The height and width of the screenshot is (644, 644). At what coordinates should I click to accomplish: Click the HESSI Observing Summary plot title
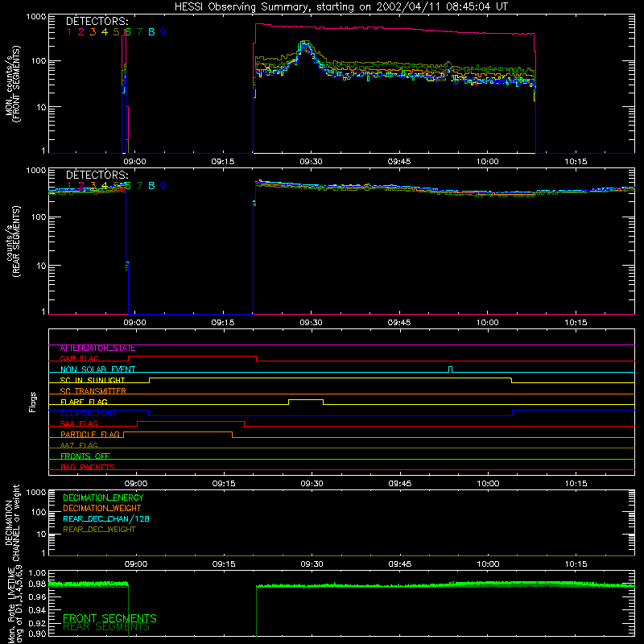click(x=341, y=7)
